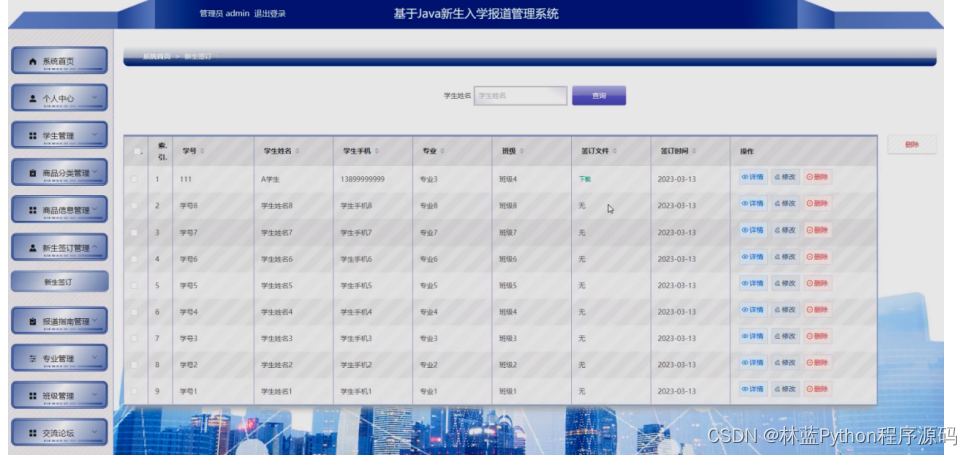View 详情 for row 学号2

pos(753,362)
